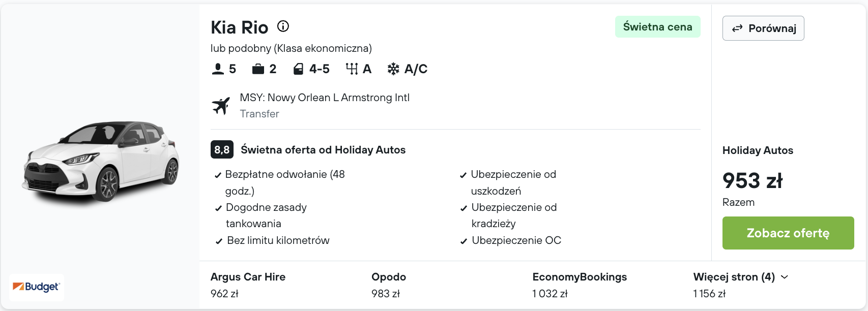
Task: Open the green Zobacz ofertę button
Action: 788,233
